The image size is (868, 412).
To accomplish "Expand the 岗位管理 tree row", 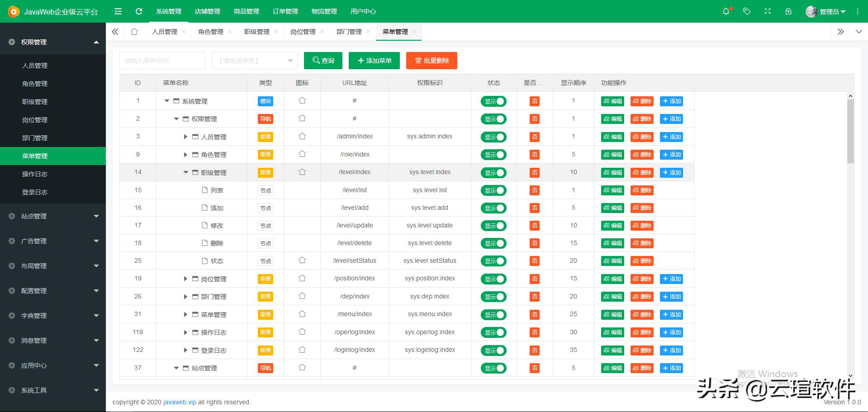I will tap(185, 279).
